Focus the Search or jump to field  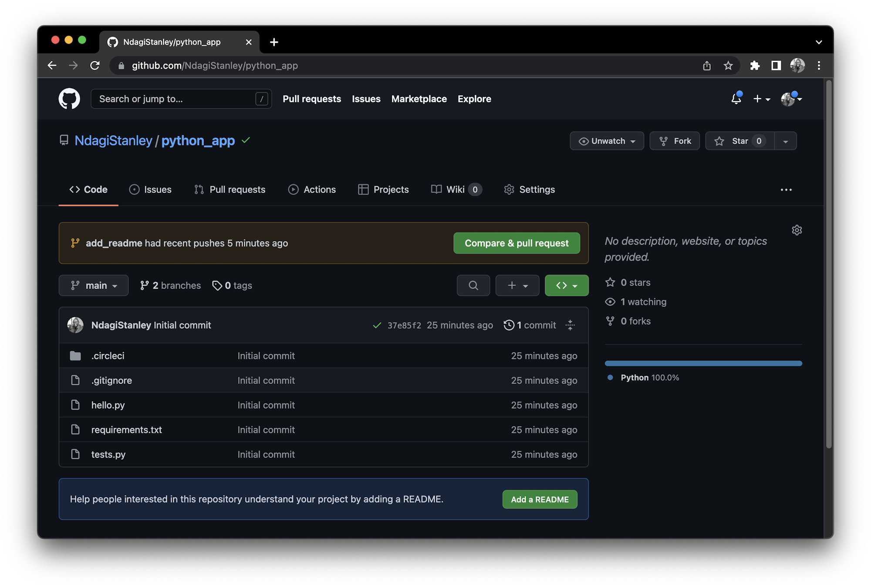pyautogui.click(x=181, y=99)
